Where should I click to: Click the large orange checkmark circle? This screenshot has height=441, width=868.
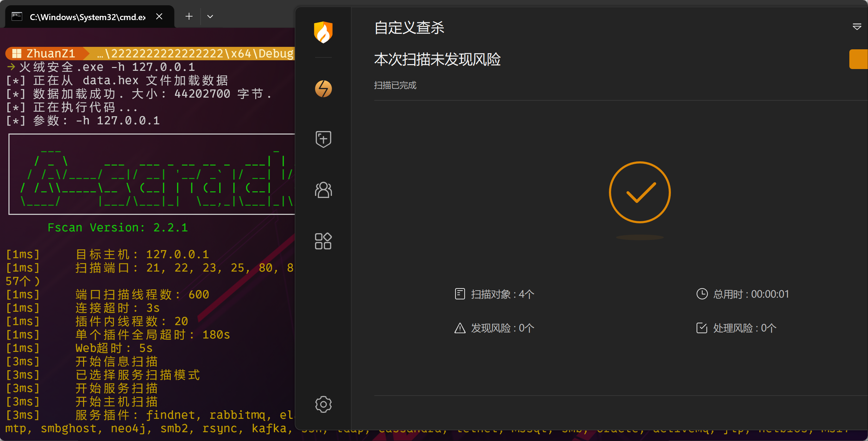point(640,192)
